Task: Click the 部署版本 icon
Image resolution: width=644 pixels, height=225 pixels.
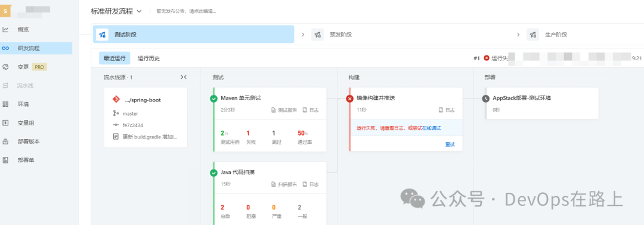Action: [x=6, y=141]
